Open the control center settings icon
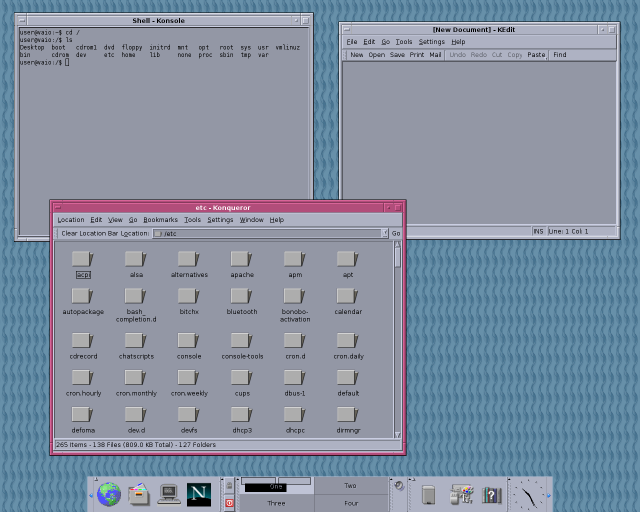The height and width of the screenshot is (512, 640). (461, 494)
